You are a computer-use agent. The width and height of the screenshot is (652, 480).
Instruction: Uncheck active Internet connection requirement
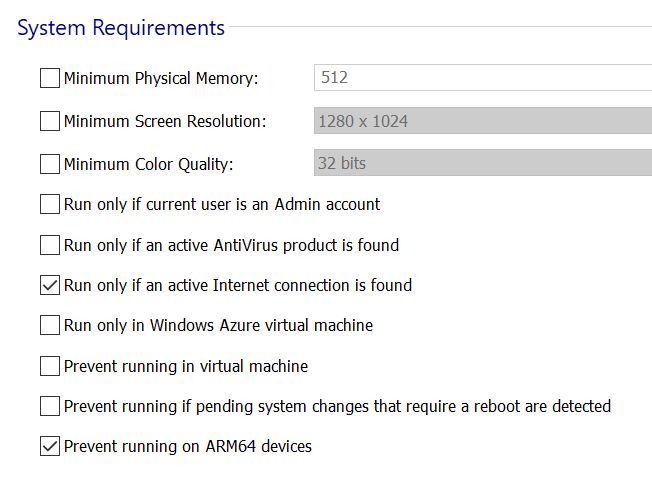click(x=50, y=285)
